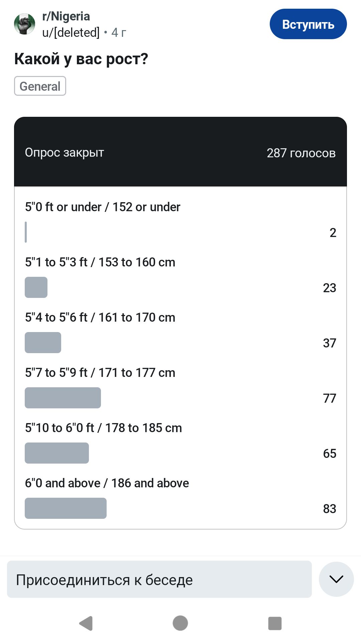
Task: Tap the Вступить join button
Action: [308, 24]
